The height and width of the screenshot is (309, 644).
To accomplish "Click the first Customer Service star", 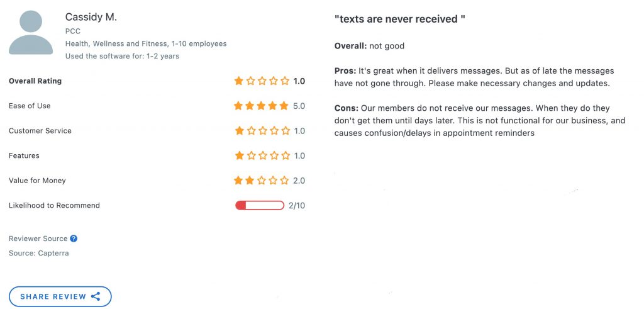I will coord(238,131).
